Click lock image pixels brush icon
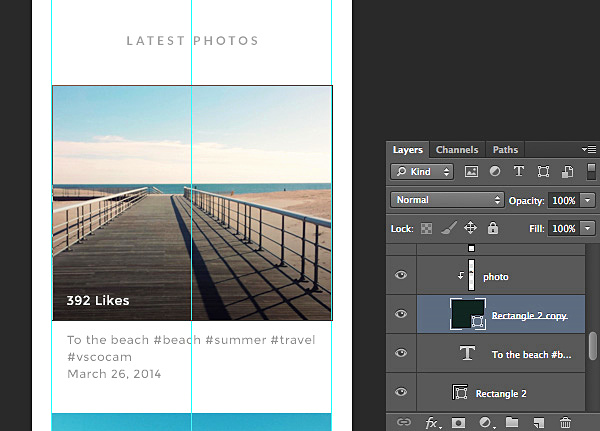 point(449,228)
